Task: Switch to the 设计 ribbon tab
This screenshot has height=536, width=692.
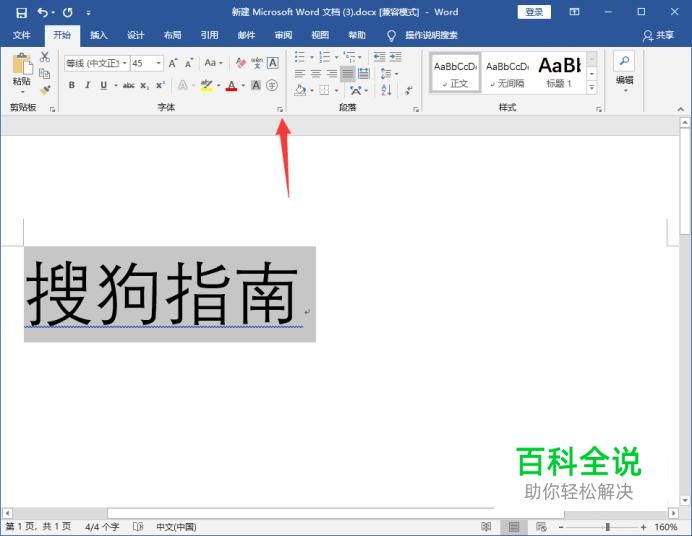Action: 135,35
